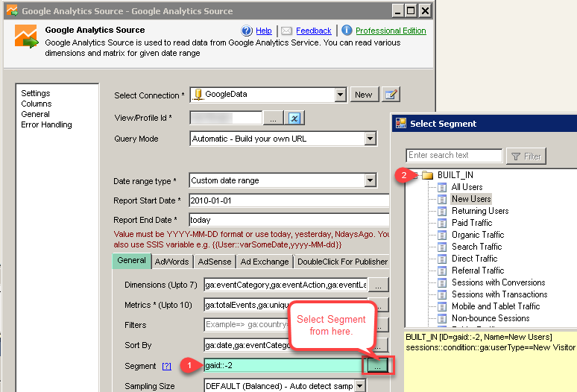Open the Query Mode dropdown
This screenshot has height=392, width=577.
[x=371, y=139]
